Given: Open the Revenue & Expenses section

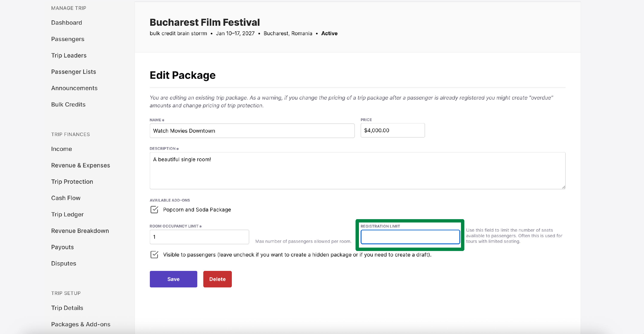Looking at the screenshot, I should (x=80, y=165).
